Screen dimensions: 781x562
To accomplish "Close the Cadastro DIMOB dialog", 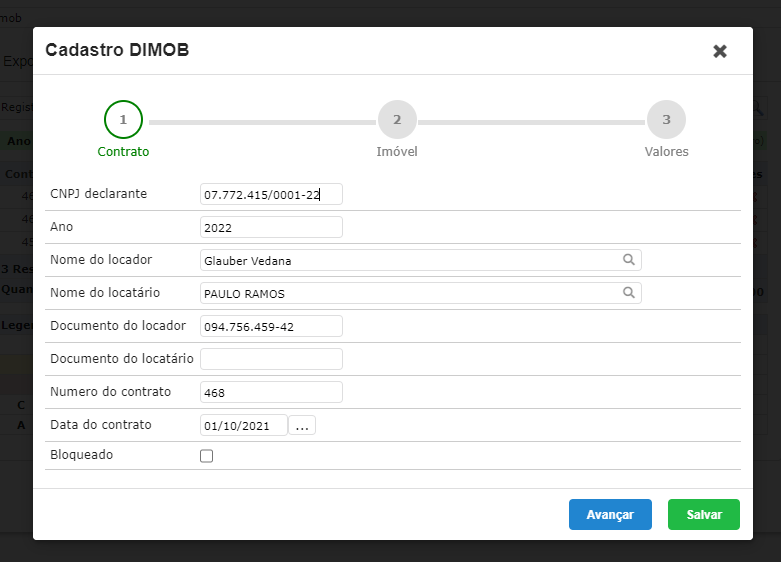I will pyautogui.click(x=720, y=51).
